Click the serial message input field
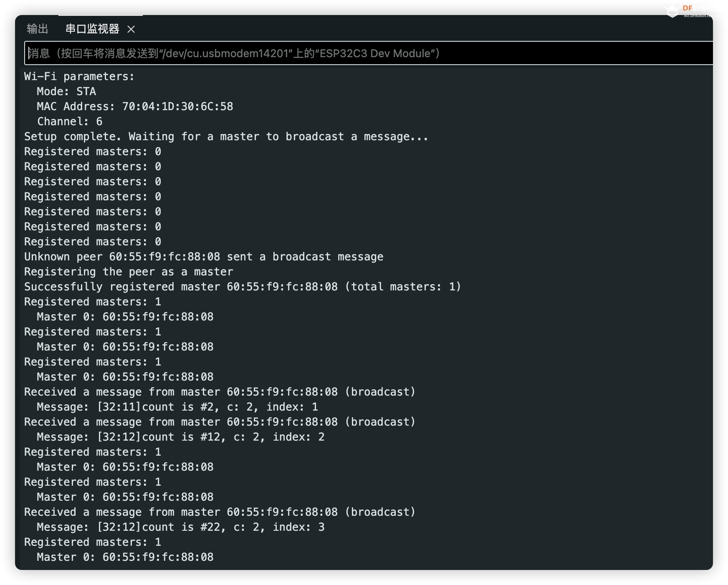728x585 pixels. pyautogui.click(x=367, y=53)
